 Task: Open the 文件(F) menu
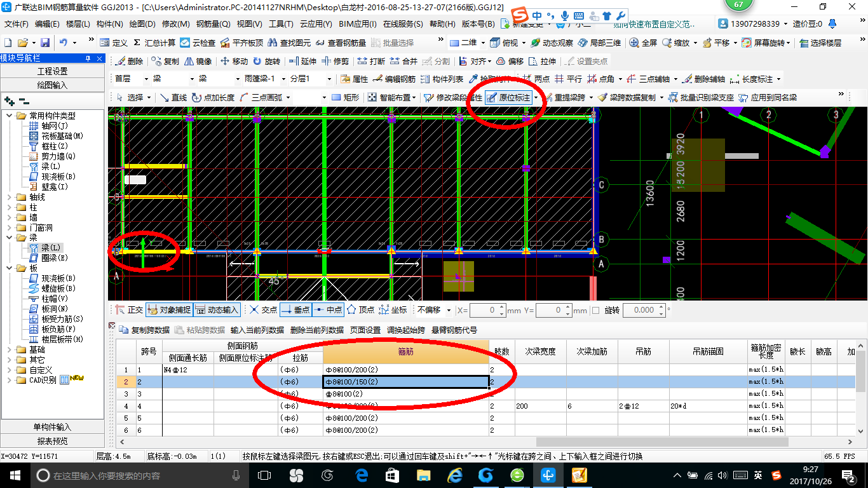click(x=17, y=24)
